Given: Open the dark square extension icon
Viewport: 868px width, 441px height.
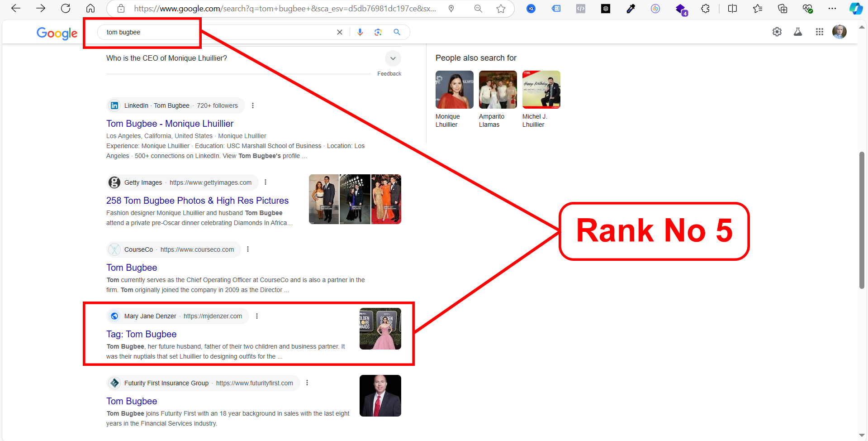Looking at the screenshot, I should pos(606,9).
